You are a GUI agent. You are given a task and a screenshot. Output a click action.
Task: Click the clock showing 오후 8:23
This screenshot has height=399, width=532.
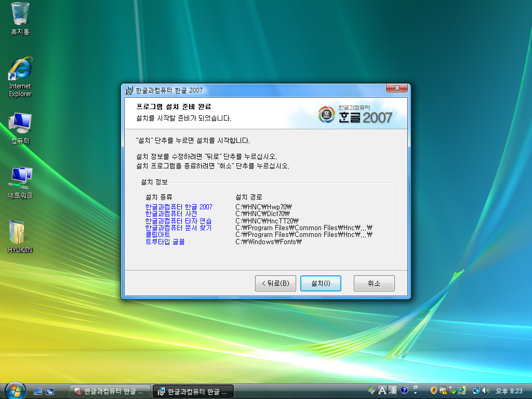tap(509, 391)
